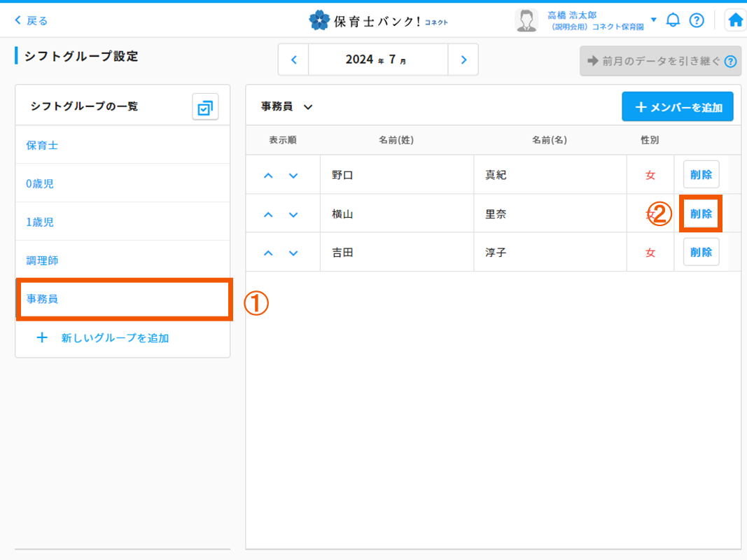Viewport: 747px width, 560px height.
Task: Click the shift group multi-select checkbox icon
Action: (205, 107)
